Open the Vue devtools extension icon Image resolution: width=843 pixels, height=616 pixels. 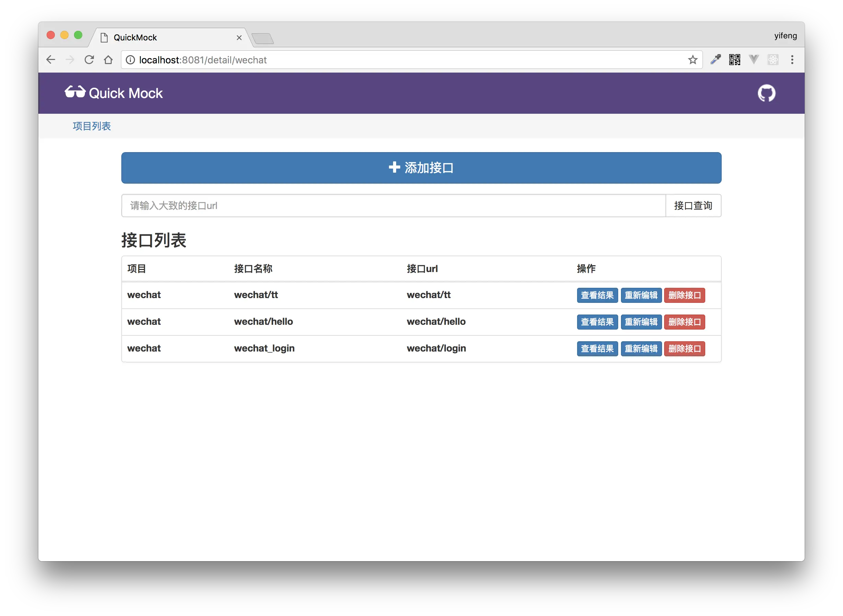click(x=754, y=60)
